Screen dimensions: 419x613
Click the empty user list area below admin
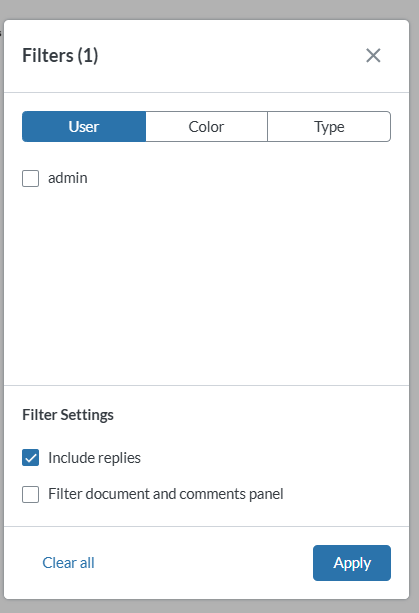(x=206, y=285)
